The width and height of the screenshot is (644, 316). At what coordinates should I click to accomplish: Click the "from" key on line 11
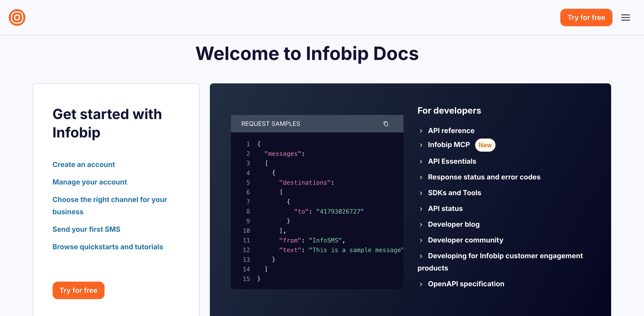click(290, 240)
